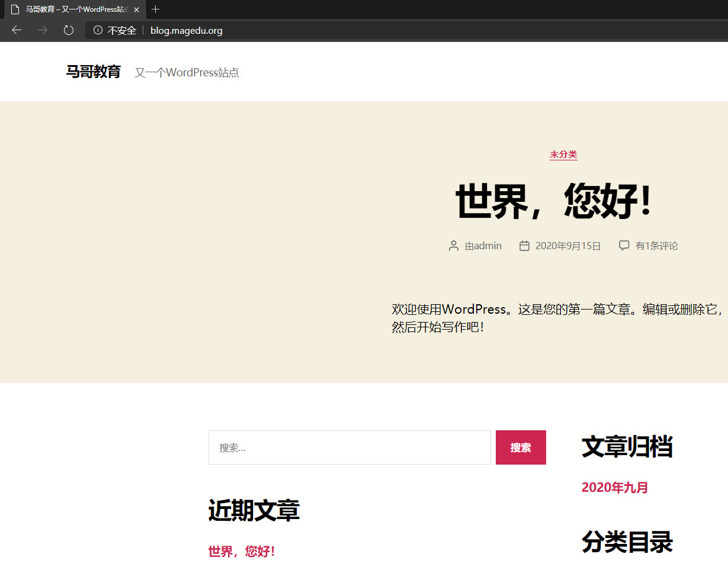728x567 pixels.
Task: Open a new tab with the plus icon
Action: [x=156, y=9]
